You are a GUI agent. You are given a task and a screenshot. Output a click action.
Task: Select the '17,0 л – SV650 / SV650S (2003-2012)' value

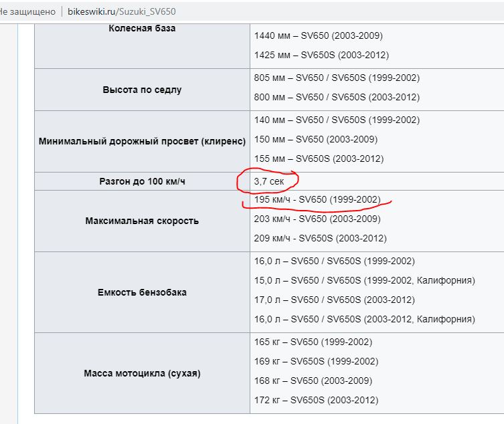pos(334,300)
